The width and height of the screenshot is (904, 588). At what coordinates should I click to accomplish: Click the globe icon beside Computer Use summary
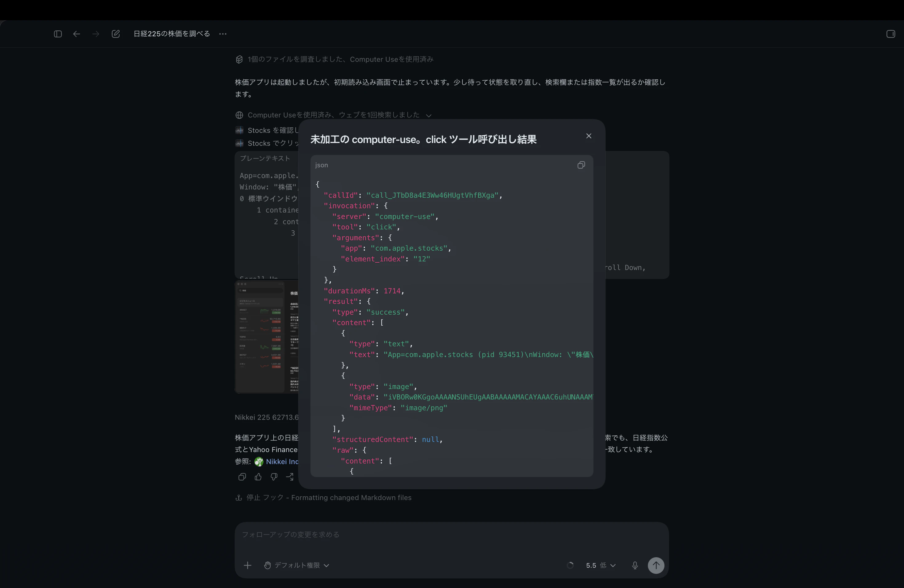point(239,115)
